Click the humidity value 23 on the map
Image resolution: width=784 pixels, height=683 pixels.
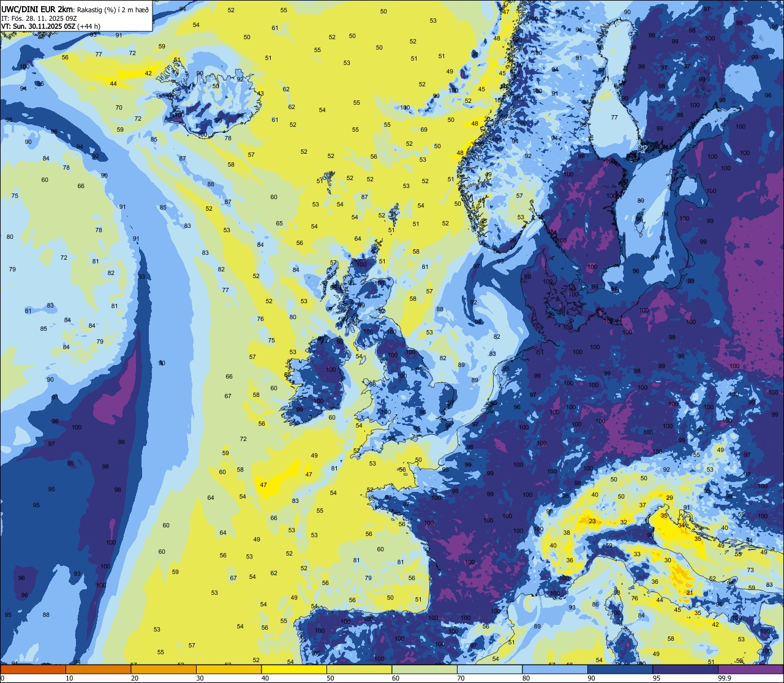point(592,521)
